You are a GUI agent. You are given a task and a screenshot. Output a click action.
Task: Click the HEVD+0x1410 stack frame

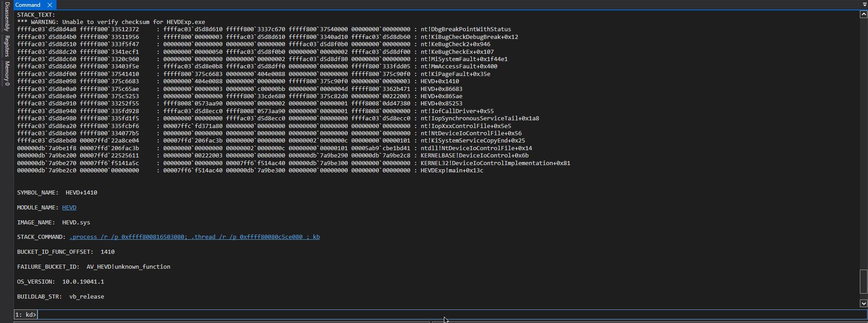439,81
